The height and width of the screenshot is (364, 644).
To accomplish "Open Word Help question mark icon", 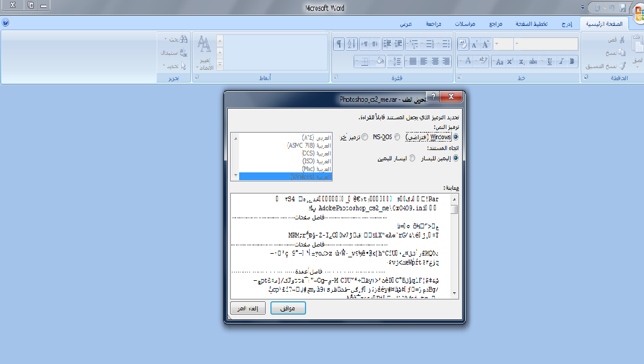I will coord(5,22).
